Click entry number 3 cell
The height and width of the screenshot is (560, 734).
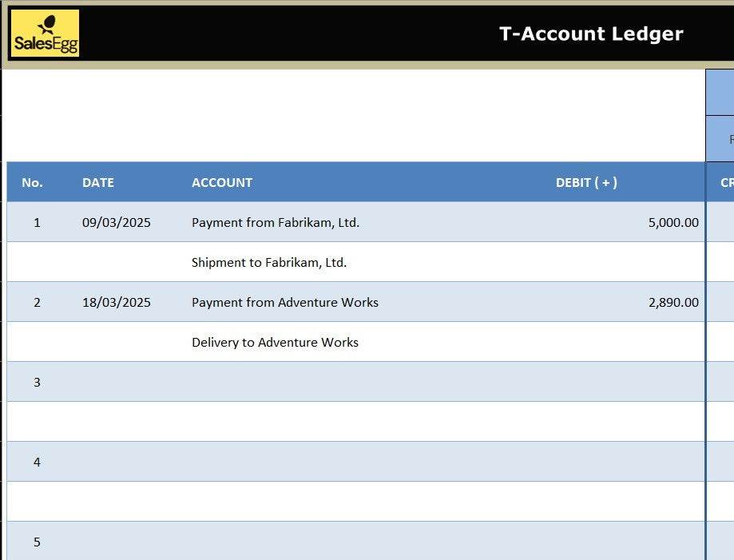37,383
